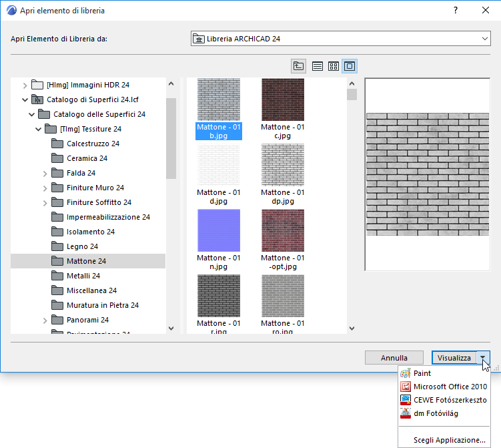501x448 pixels.
Task: Click the thumbnail list scroll down arrow
Action: click(x=352, y=328)
